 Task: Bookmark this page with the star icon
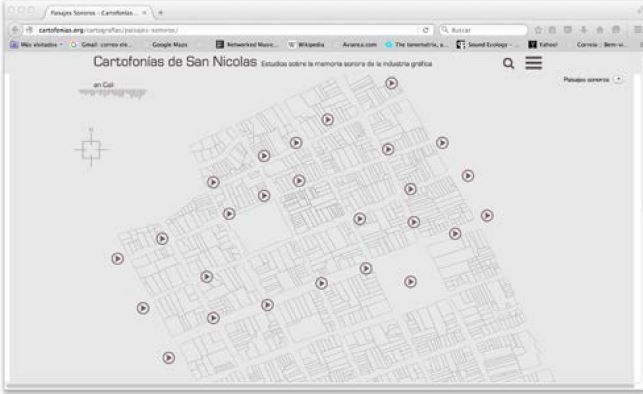coord(538,30)
